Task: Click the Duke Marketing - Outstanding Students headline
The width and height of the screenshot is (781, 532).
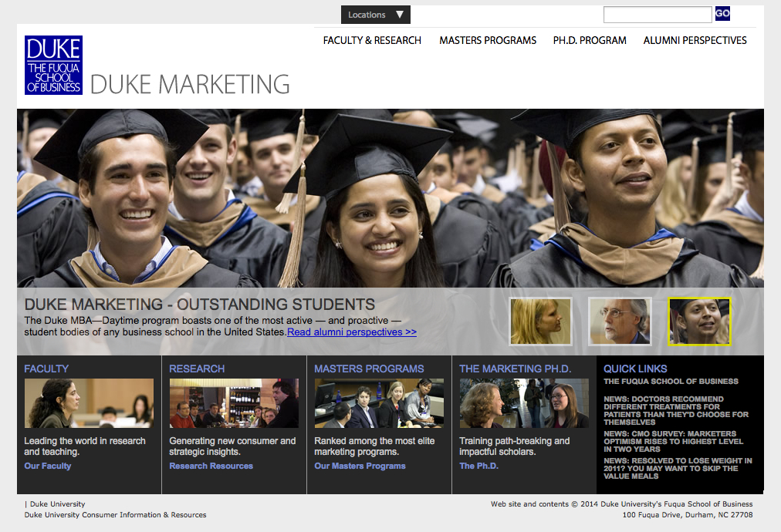Action: tap(200, 304)
